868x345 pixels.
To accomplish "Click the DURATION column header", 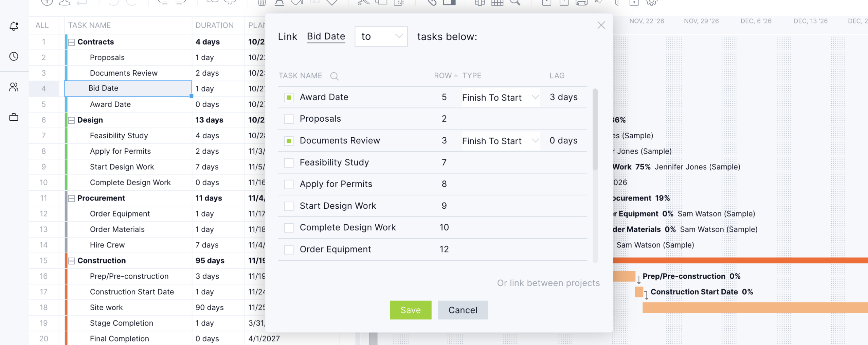I will tap(215, 25).
